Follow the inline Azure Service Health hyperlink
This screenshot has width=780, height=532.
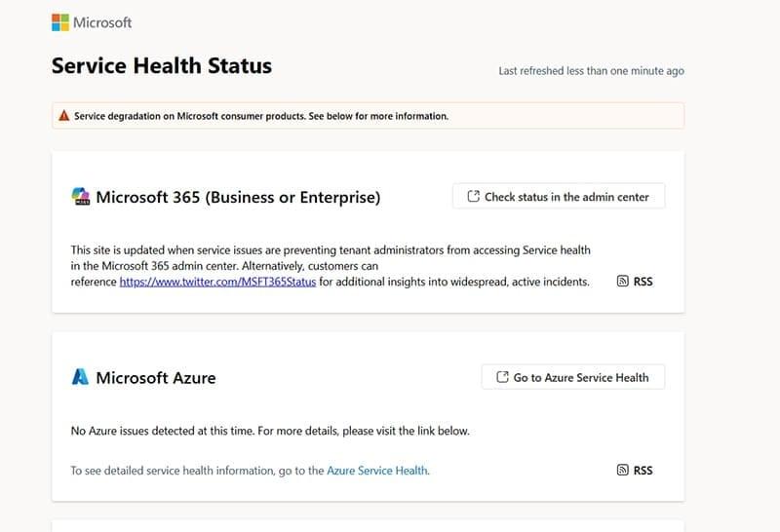[x=377, y=471]
